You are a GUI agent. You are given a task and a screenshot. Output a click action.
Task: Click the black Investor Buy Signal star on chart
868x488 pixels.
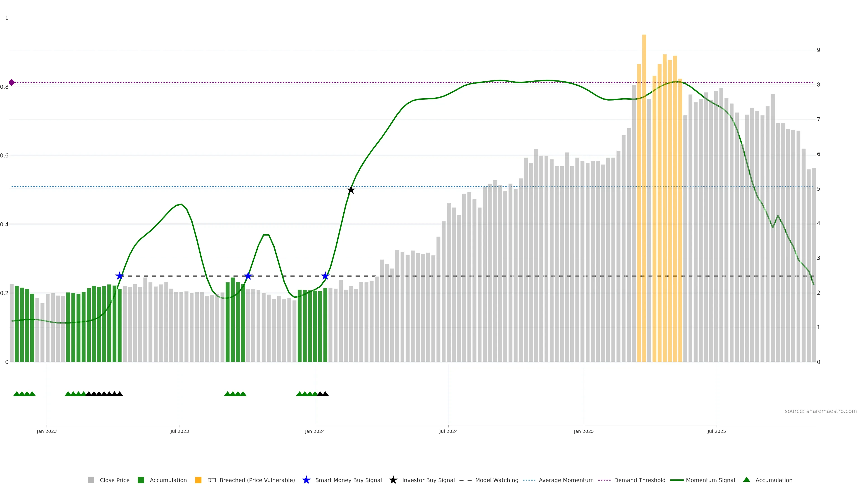(x=351, y=190)
